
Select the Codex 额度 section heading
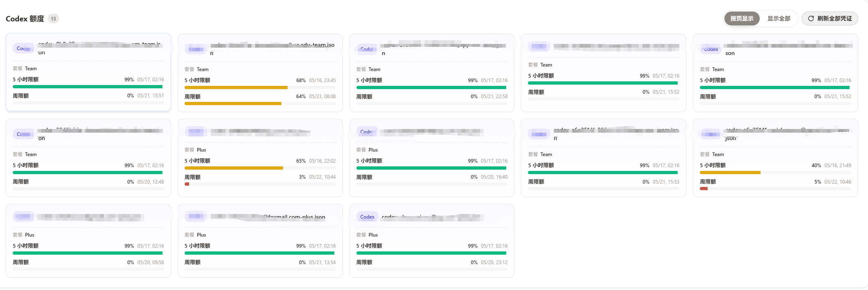click(25, 18)
